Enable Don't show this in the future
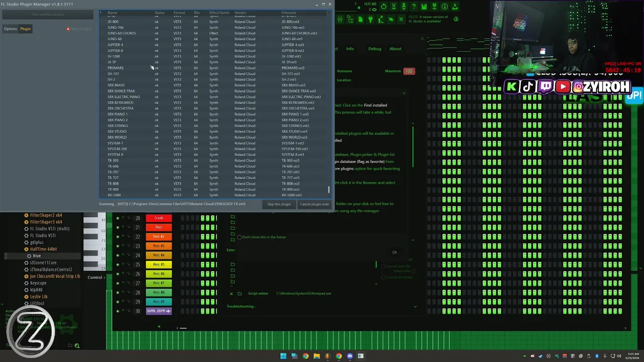Screen dimensions: 644x362 pyautogui.click(x=239, y=237)
